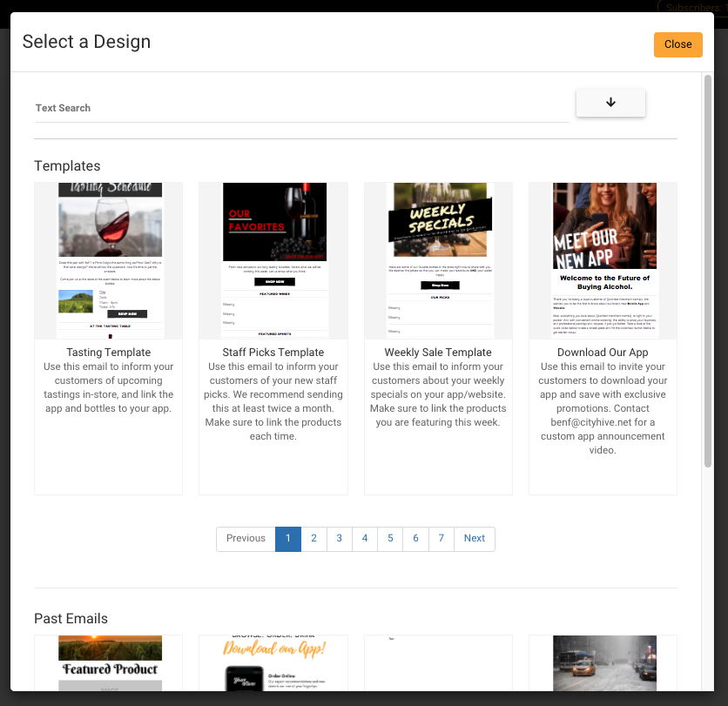Go to templates page 7

tap(442, 539)
